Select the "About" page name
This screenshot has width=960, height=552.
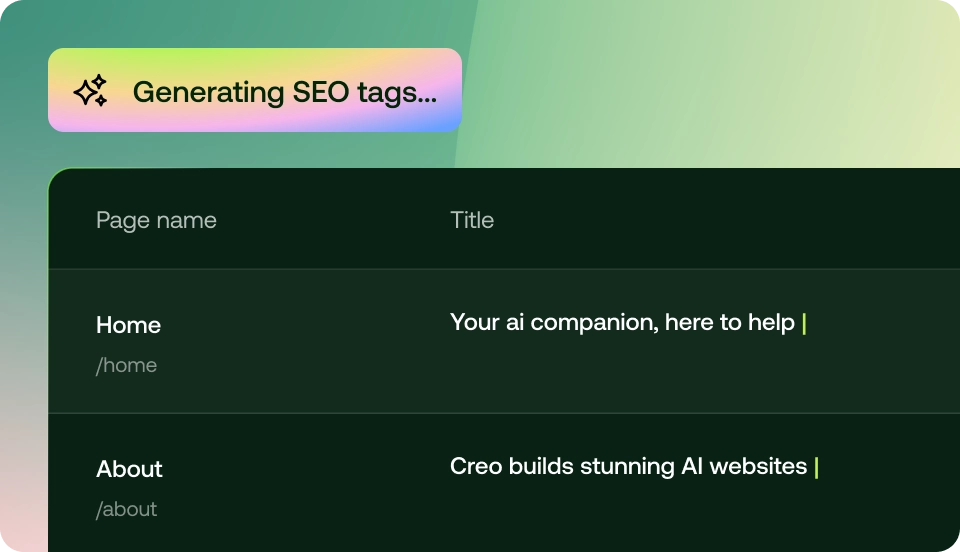[x=129, y=469]
